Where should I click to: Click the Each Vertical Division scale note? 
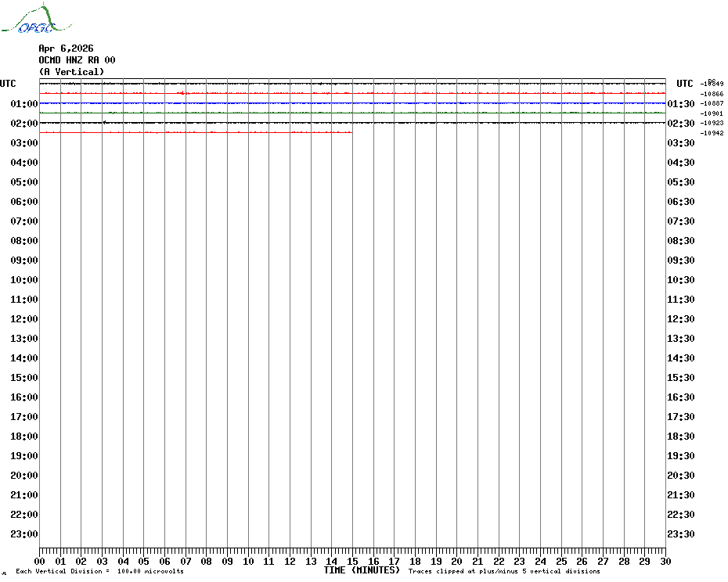tap(100, 571)
